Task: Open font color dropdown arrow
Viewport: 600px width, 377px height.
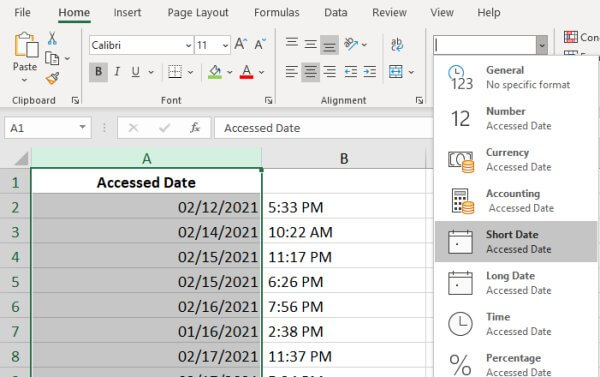Action: point(261,72)
